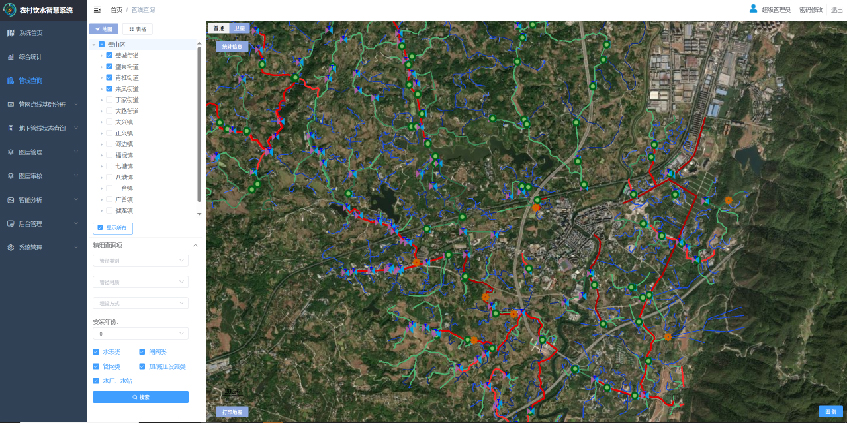Open 系统维护 sidebar menu

pos(43,247)
